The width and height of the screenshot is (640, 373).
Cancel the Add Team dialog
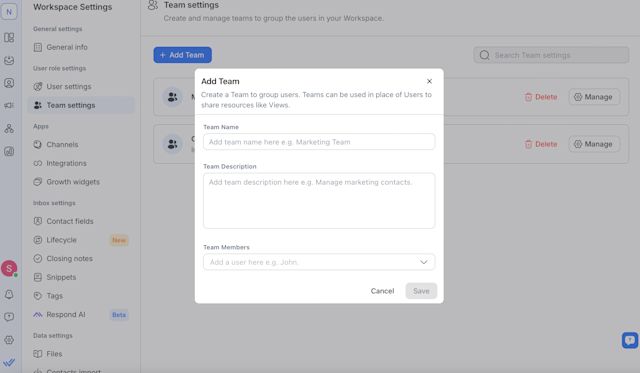[x=382, y=291]
